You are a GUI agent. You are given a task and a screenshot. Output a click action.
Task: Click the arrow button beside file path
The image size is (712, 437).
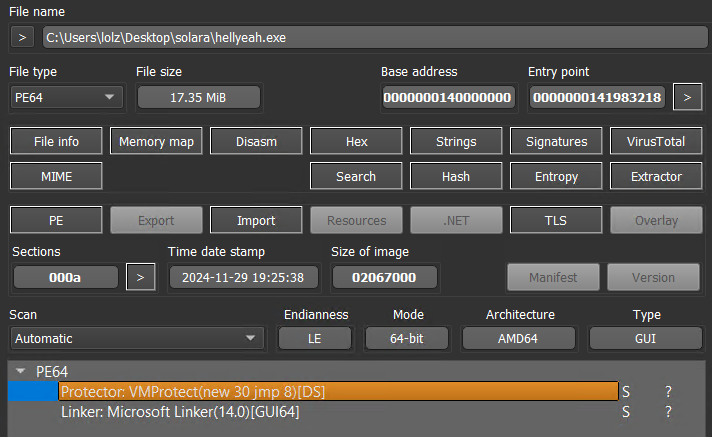pos(22,38)
